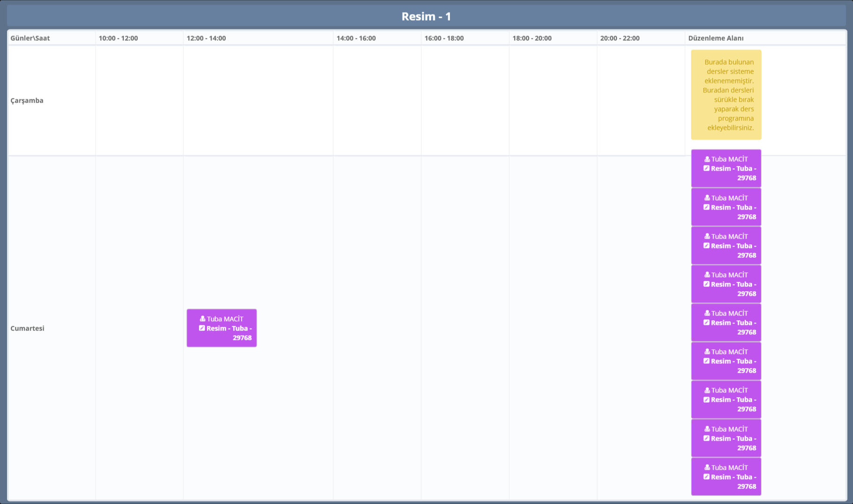
Task: Click the Resim - 1 title bar
Action: tap(426, 16)
